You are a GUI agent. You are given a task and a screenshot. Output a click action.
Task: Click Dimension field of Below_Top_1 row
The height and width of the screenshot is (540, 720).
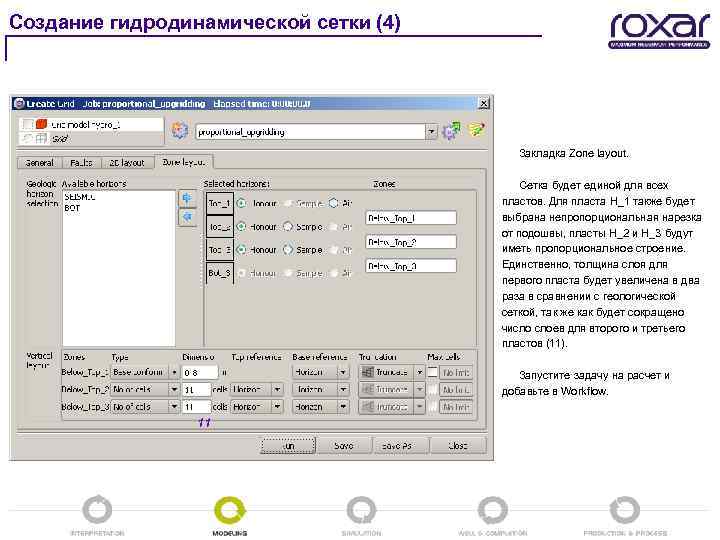[200, 372]
